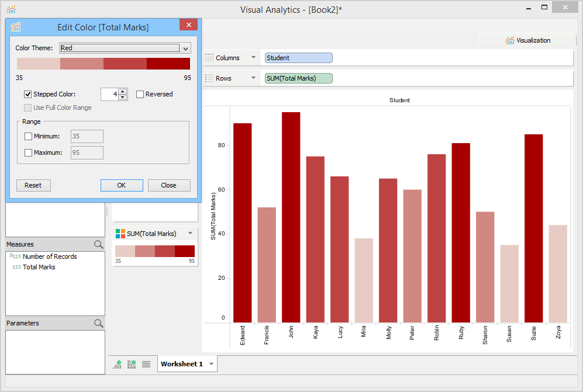
Task: Open the Columns shelf dropdown arrow
Action: coord(254,58)
